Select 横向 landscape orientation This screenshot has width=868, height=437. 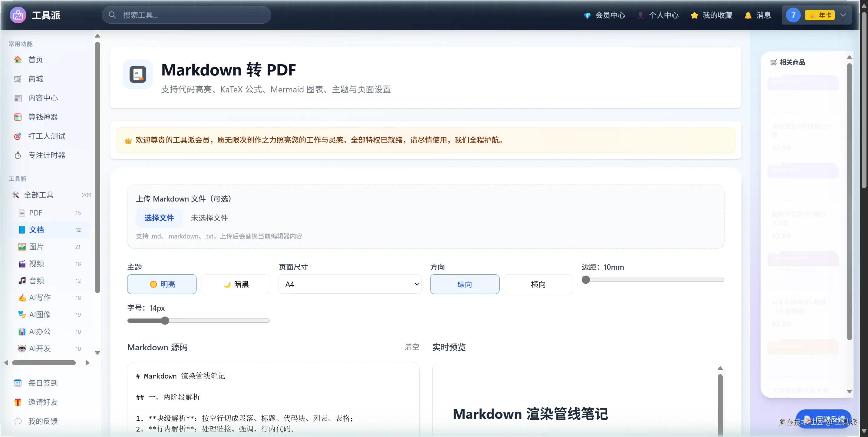click(538, 284)
